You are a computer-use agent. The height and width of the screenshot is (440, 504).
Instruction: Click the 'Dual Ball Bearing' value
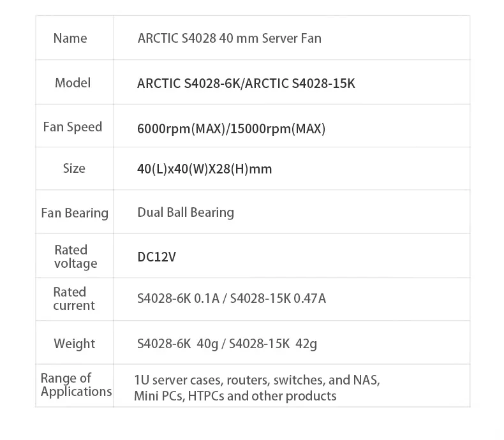(186, 212)
